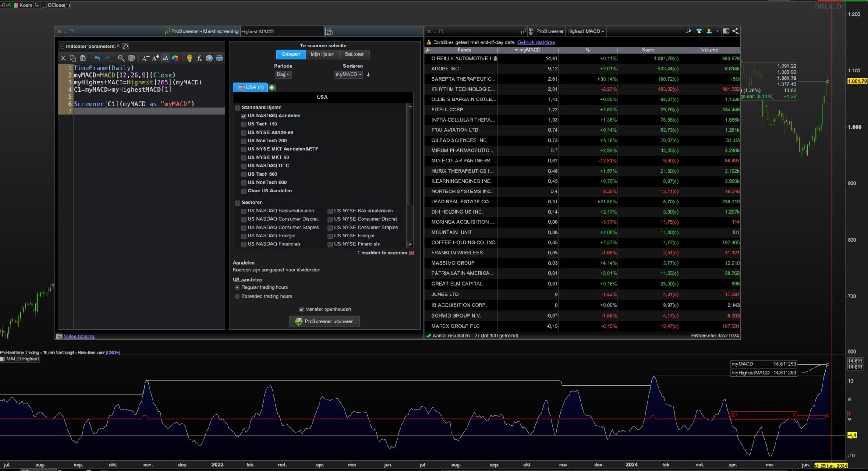This screenshot has width=868, height=471.
Task: Click the share icon in the ProScreener results window
Action: pos(735,31)
